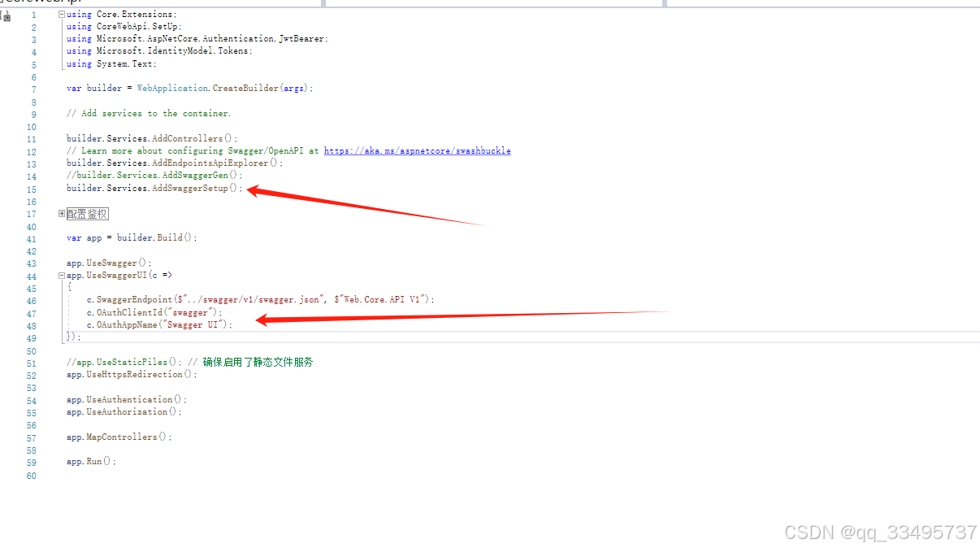Collapse the UseSwaggerUI lambda block

point(61,275)
